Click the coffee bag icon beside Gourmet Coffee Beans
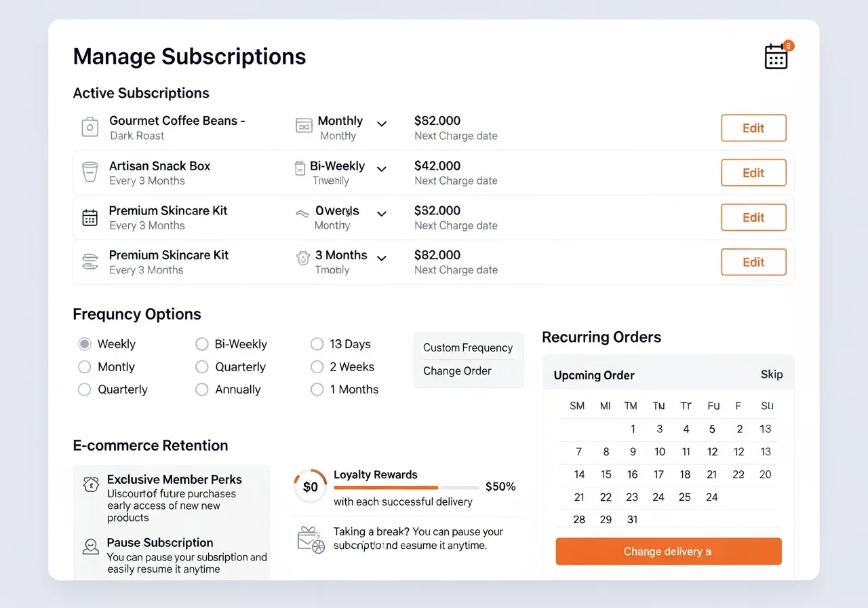Screen dimensions: 868x608 tap(90, 128)
